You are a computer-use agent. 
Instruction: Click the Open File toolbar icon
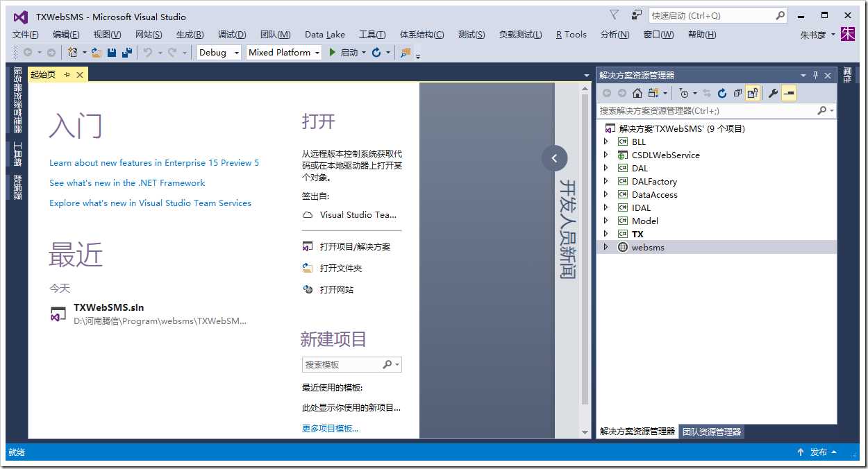click(97, 52)
